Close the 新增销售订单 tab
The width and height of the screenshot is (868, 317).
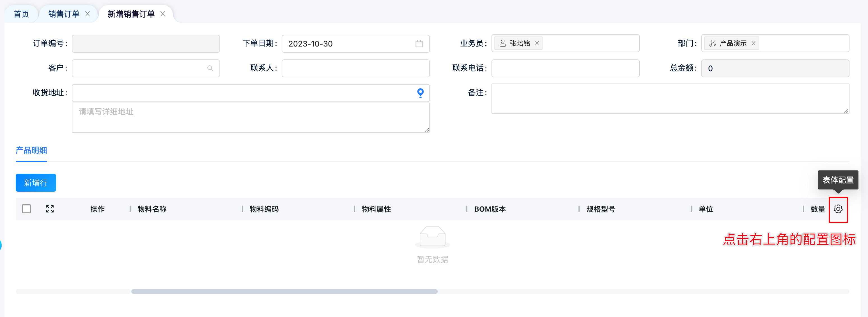click(163, 14)
